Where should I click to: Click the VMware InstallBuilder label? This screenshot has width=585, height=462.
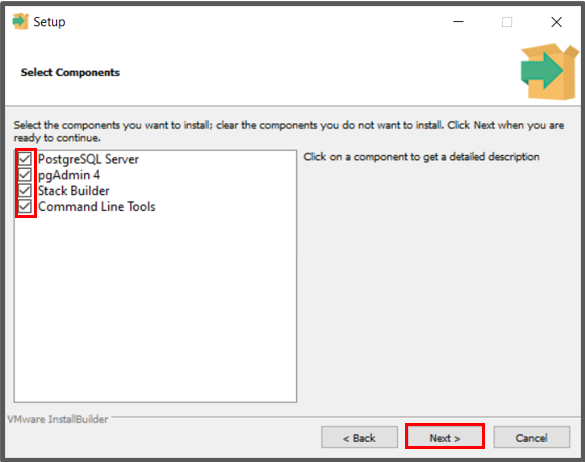(x=58, y=419)
